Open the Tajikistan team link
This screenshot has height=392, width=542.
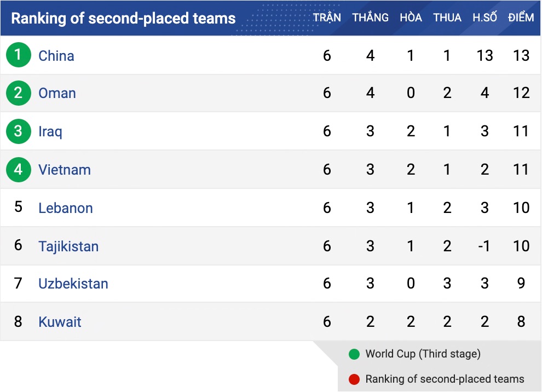68,246
